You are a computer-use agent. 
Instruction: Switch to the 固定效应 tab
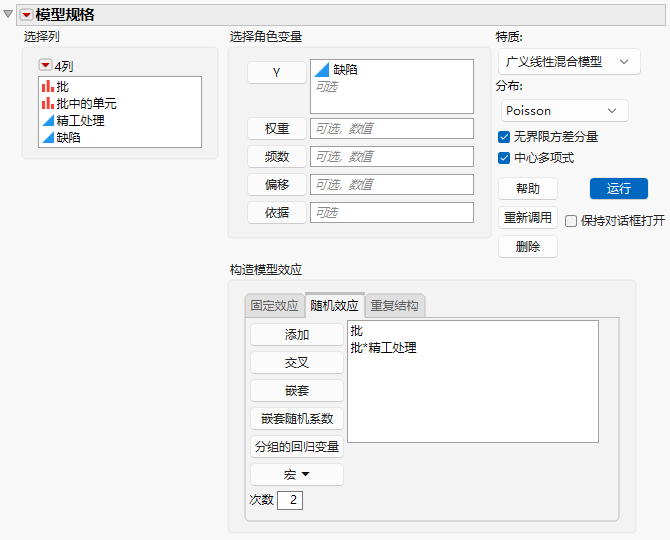pyautogui.click(x=274, y=306)
